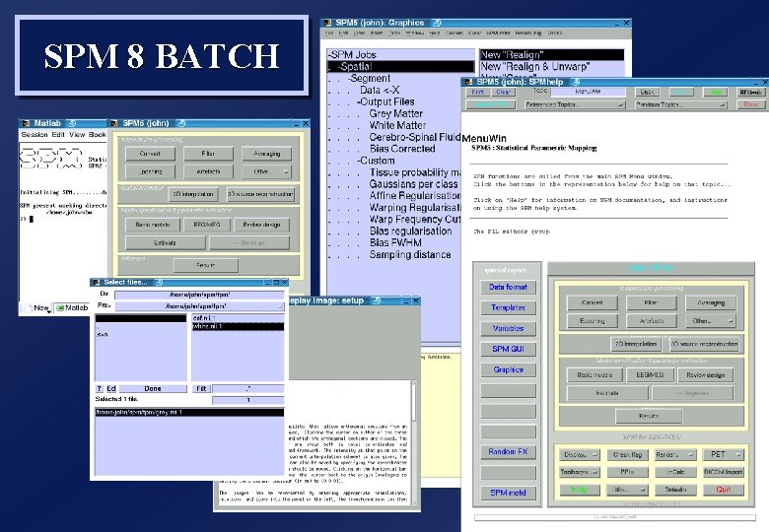Open the Toolboxes... dropdown

tap(579, 472)
